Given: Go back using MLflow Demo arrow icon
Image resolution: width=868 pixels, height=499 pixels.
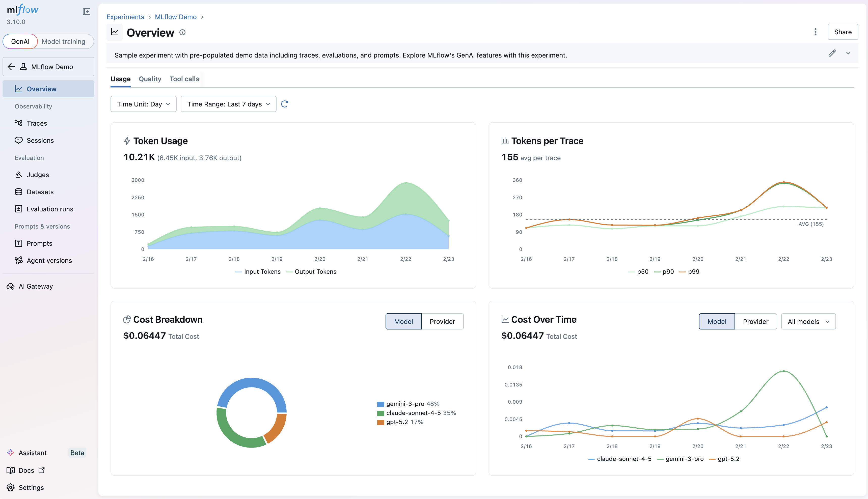Looking at the screenshot, I should tap(11, 67).
